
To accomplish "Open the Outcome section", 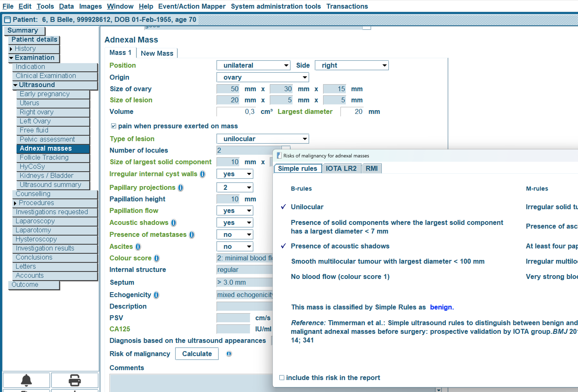I will coord(34,285).
